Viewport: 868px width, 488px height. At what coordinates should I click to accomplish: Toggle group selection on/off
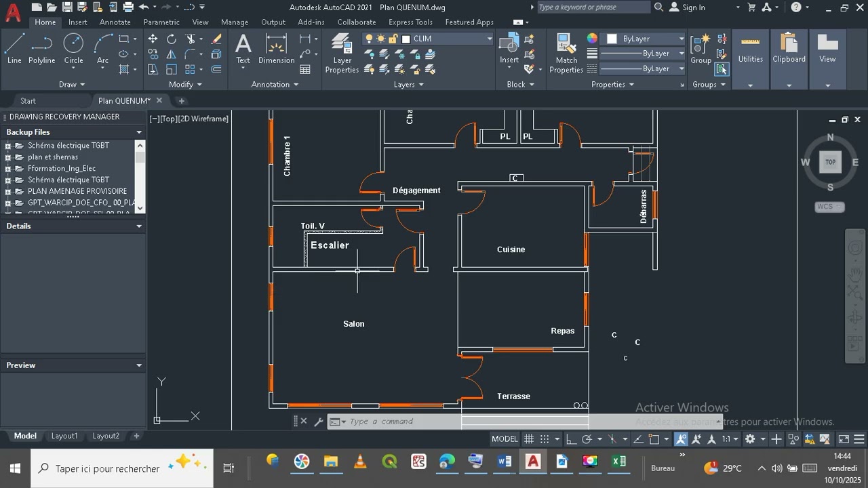point(721,69)
